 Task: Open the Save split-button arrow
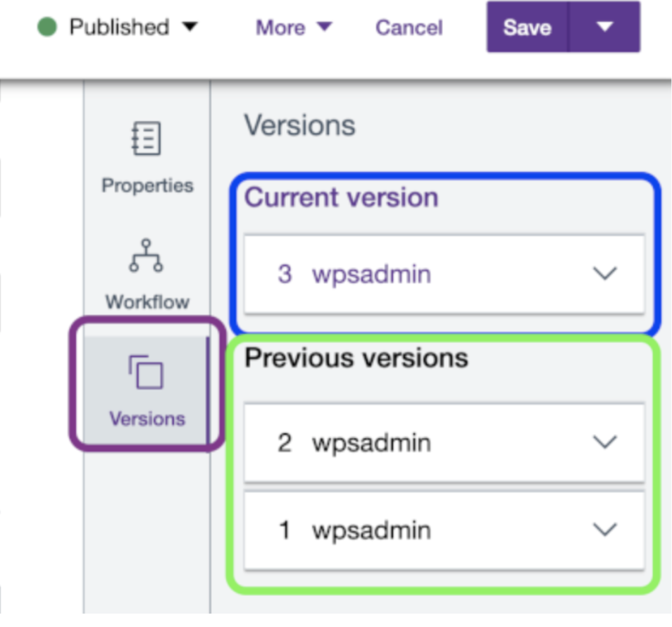point(604,27)
